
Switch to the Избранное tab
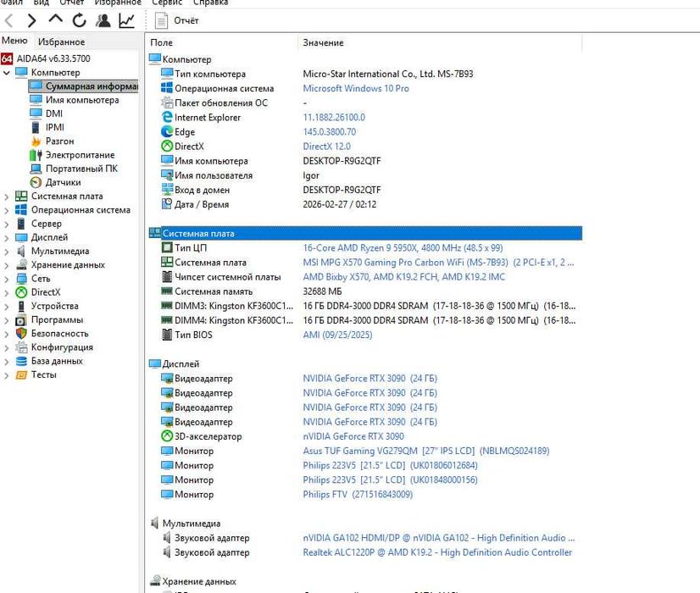pyautogui.click(x=61, y=42)
